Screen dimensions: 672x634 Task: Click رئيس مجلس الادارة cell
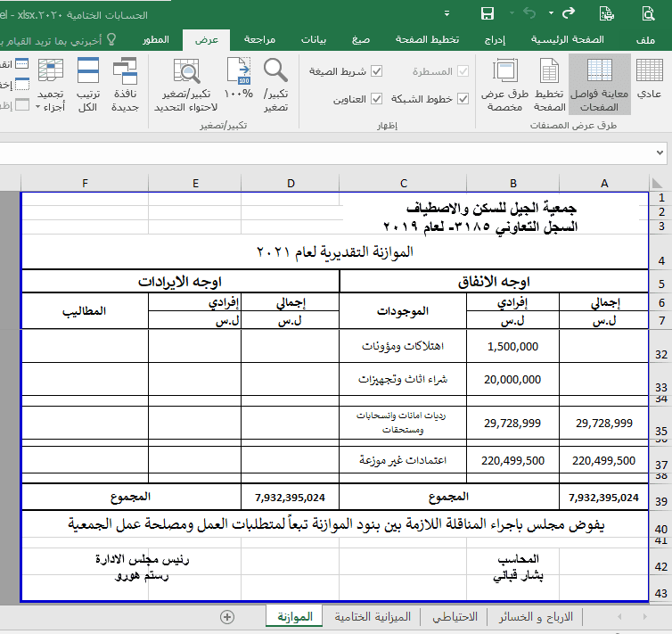142,559
